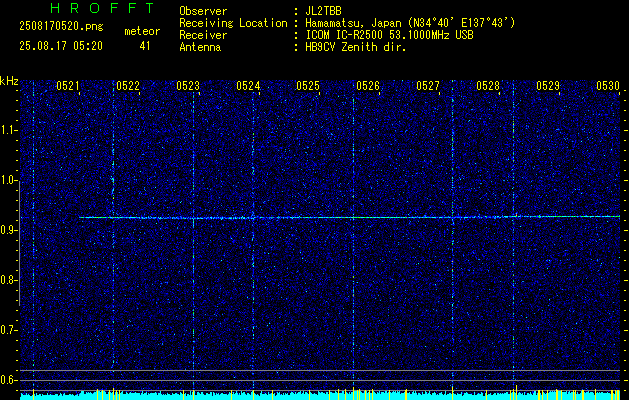Select the 0526 time marker
The width and height of the screenshot is (629, 400).
368,85
